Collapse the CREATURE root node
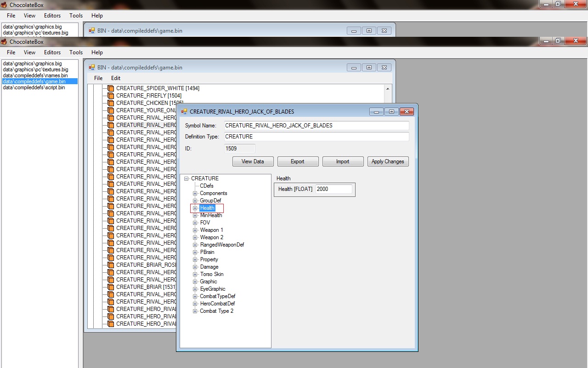Viewport: 588px width, 368px height. [187, 178]
